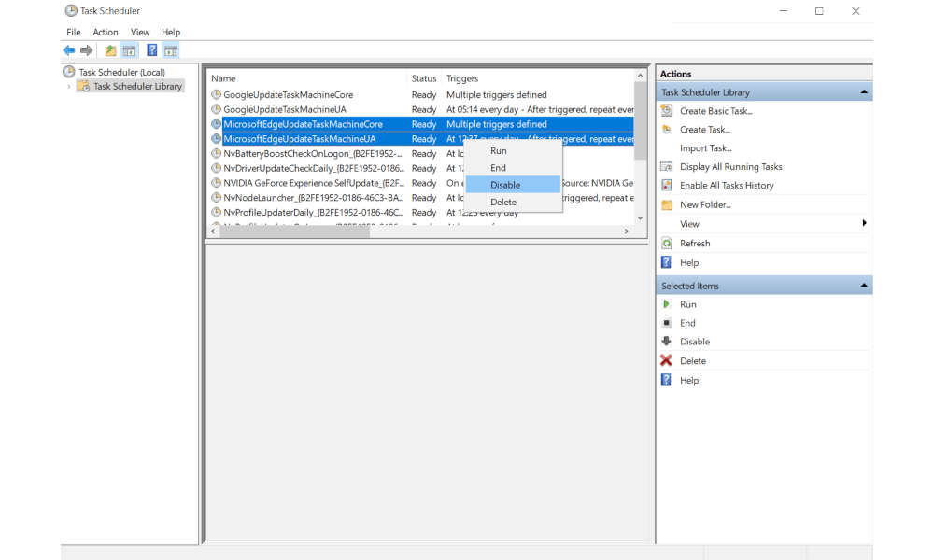Image resolution: width=934 pixels, height=560 pixels.
Task: Choose Delete from the context menu
Action: (x=513, y=203)
